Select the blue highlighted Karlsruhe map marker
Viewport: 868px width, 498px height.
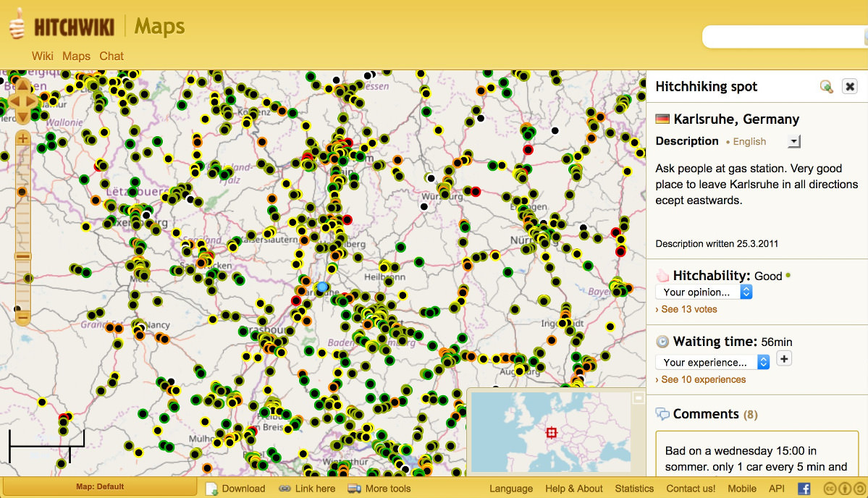click(322, 287)
